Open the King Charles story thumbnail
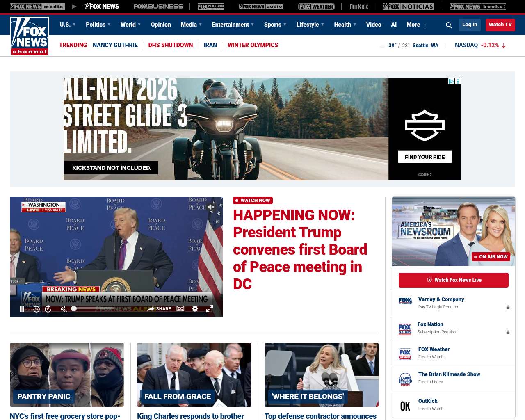Viewport: 525px width, 420px height. click(194, 374)
